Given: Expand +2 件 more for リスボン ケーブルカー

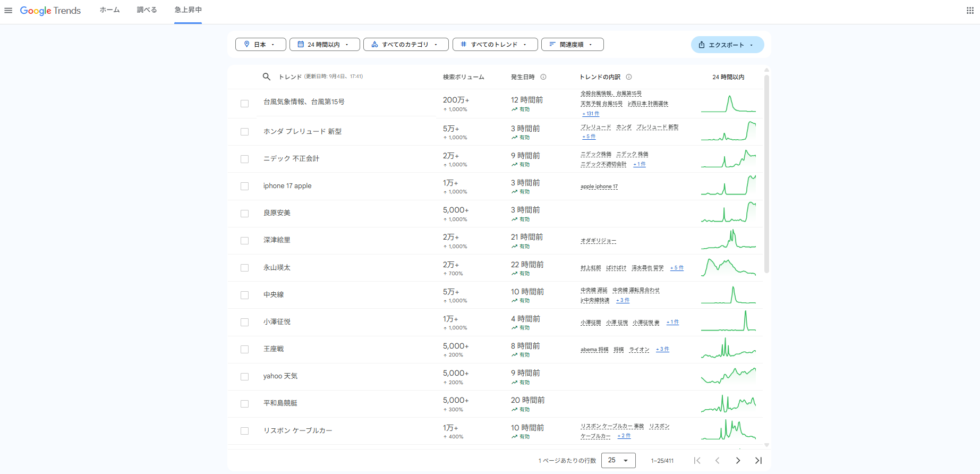Looking at the screenshot, I should click(x=624, y=436).
